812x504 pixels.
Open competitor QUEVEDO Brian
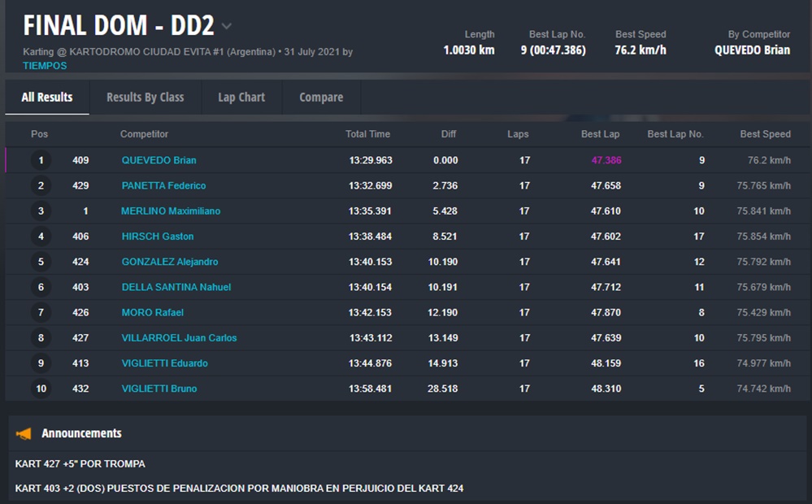(x=158, y=160)
